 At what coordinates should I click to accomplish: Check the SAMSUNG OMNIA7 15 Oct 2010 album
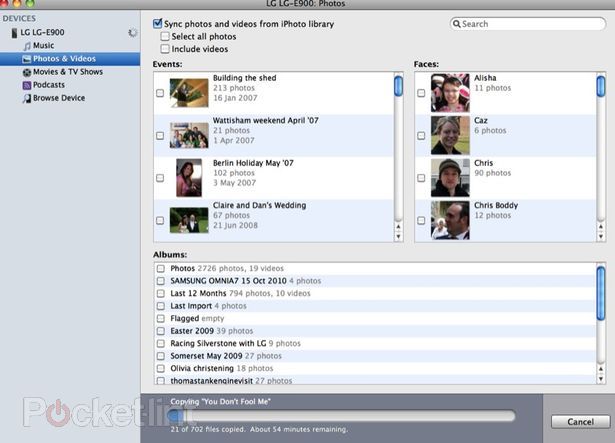pyautogui.click(x=160, y=281)
